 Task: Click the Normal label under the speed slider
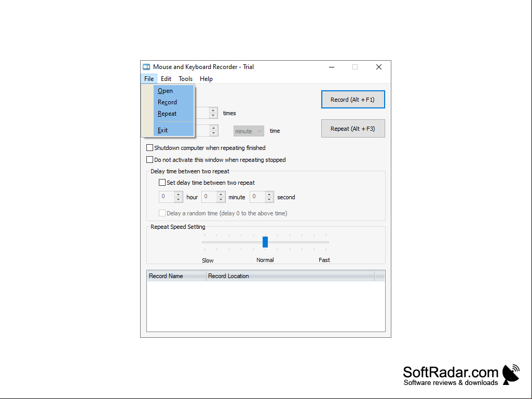(265, 260)
